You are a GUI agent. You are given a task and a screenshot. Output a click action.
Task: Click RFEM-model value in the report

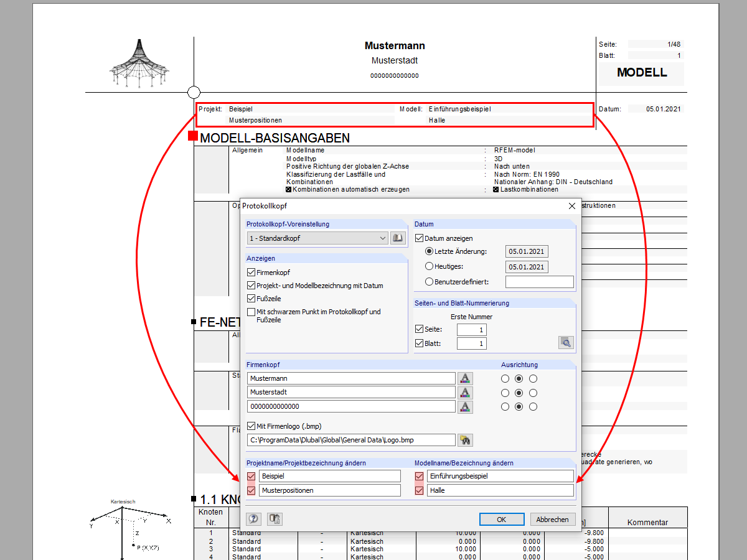coord(514,150)
